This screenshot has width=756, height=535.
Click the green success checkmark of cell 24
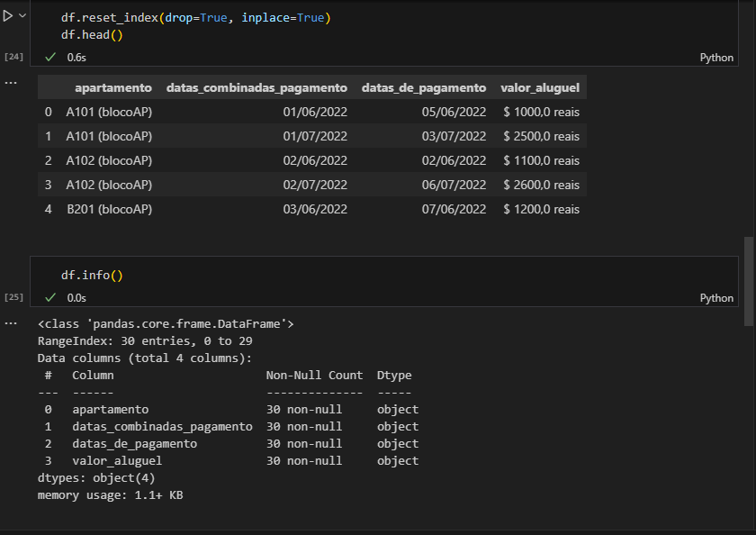click(50, 57)
